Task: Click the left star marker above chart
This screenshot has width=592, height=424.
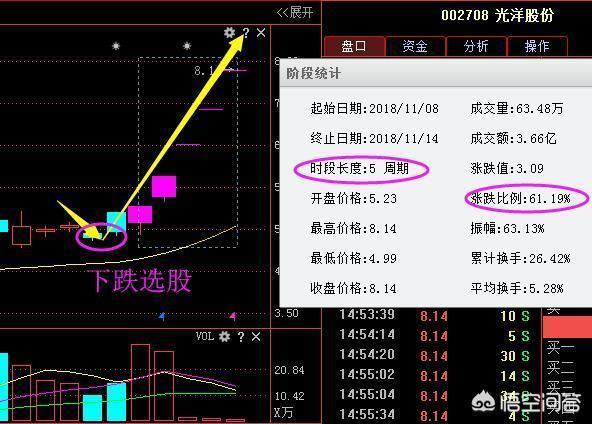Action: point(116,46)
